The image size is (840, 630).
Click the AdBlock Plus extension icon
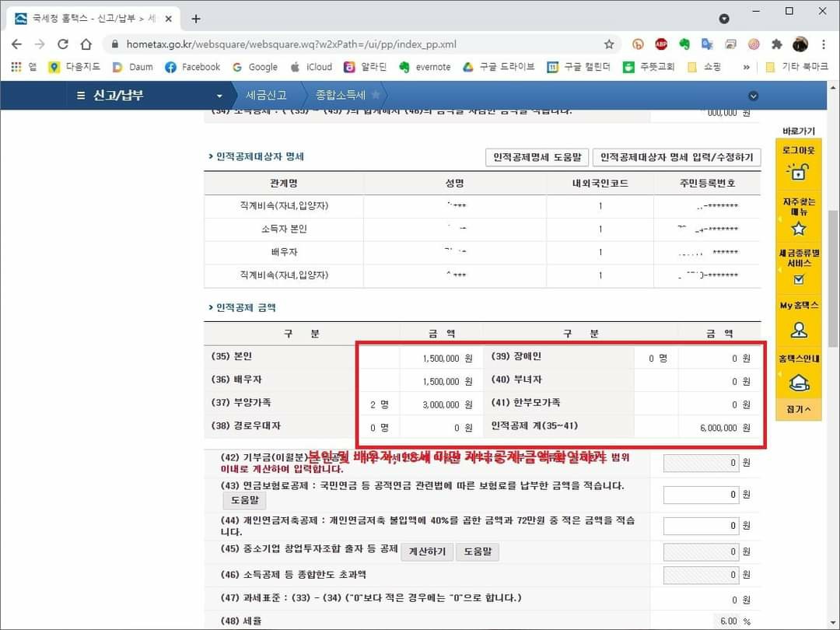pyautogui.click(x=661, y=44)
